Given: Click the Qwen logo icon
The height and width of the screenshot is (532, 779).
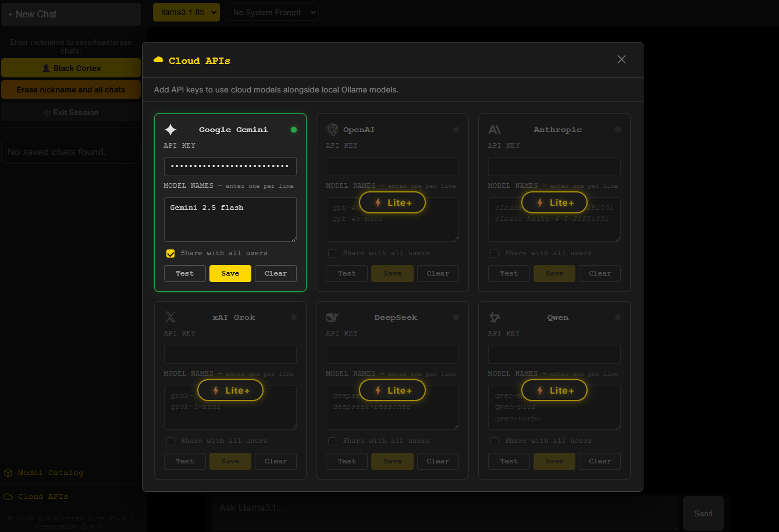Looking at the screenshot, I should [x=495, y=317].
